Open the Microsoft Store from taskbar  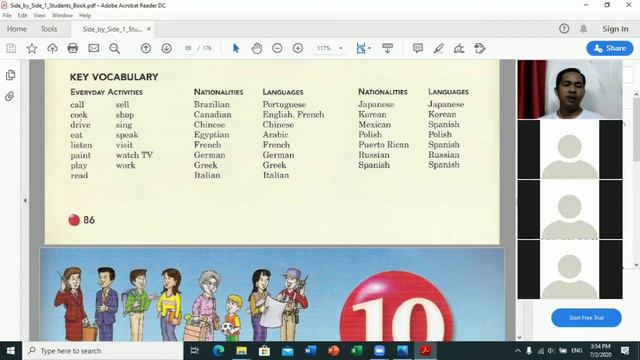pyautogui.click(x=264, y=351)
